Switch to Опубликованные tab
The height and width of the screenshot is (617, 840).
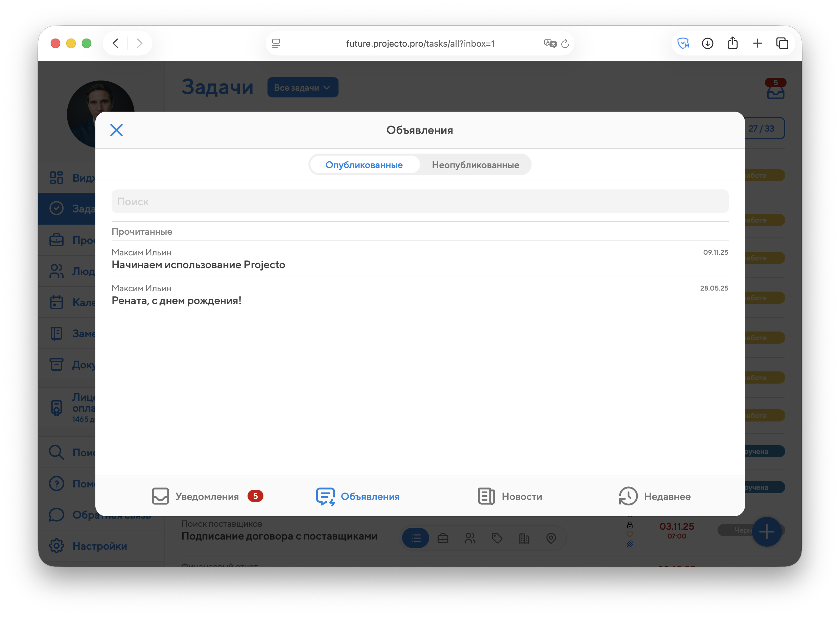coord(364,165)
